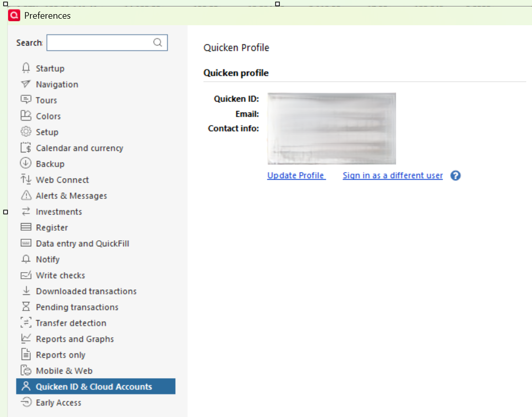This screenshot has height=417, width=532.
Task: Open Transfer detection settings
Action: (71, 324)
